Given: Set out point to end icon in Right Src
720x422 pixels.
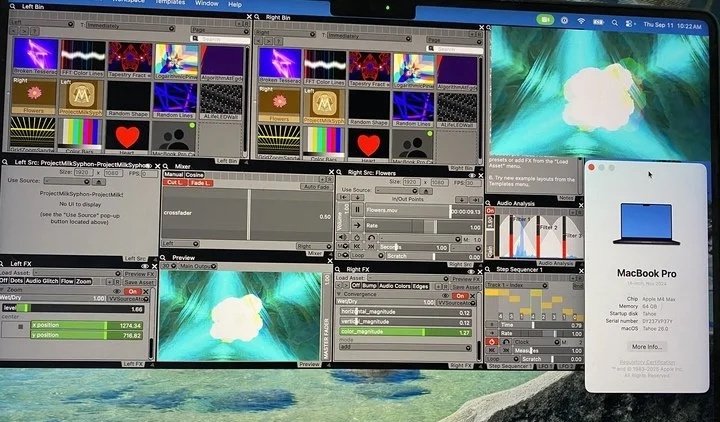Looking at the screenshot, I should click(475, 200).
